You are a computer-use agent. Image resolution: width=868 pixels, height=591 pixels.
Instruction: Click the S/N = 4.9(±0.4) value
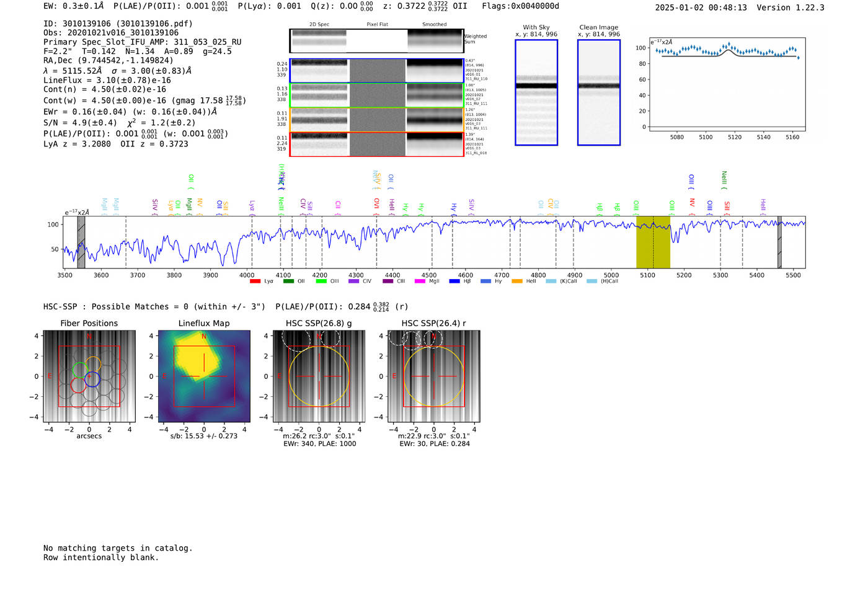coord(80,123)
